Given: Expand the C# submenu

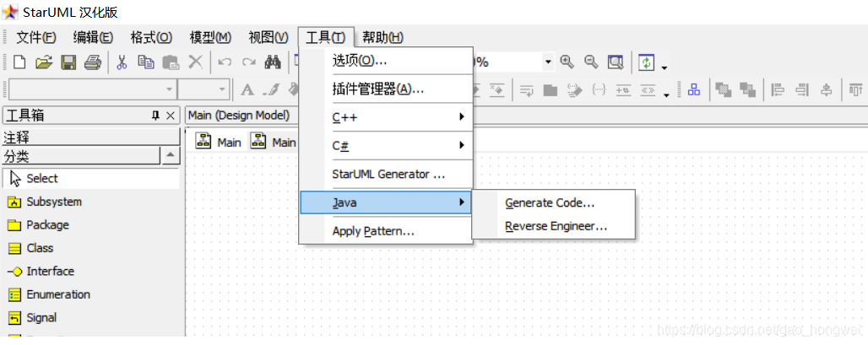Looking at the screenshot, I should 462,145.
